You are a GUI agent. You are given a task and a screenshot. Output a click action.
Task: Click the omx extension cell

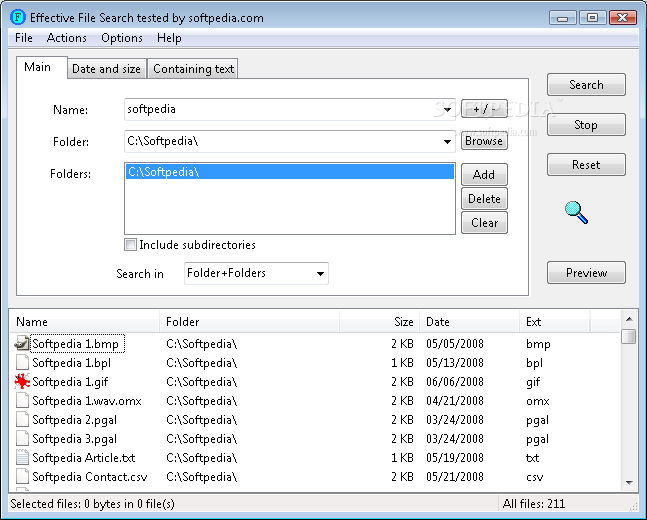pyautogui.click(x=538, y=401)
